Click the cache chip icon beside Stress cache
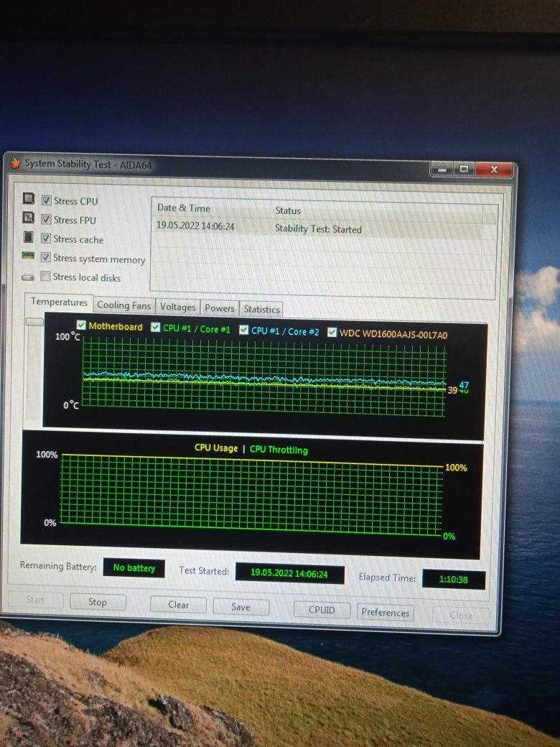Screen dimensions: 560x747 click(29, 237)
